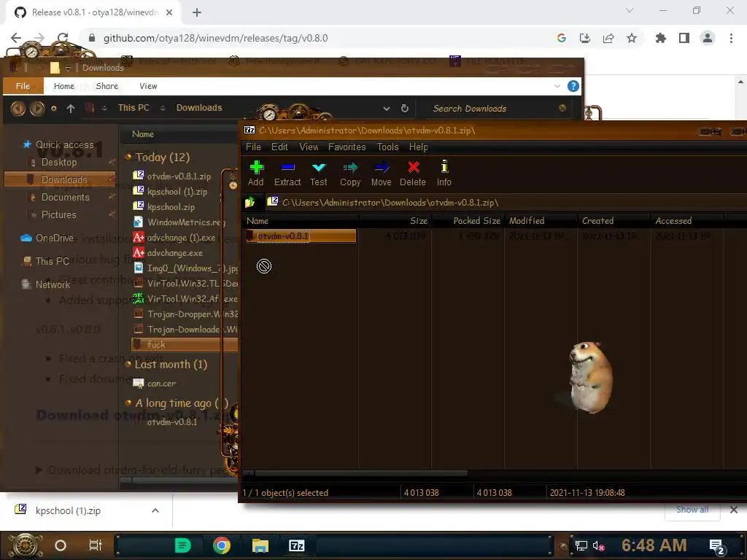
Task: Sort 7-Zip list by Size column
Action: pos(395,220)
